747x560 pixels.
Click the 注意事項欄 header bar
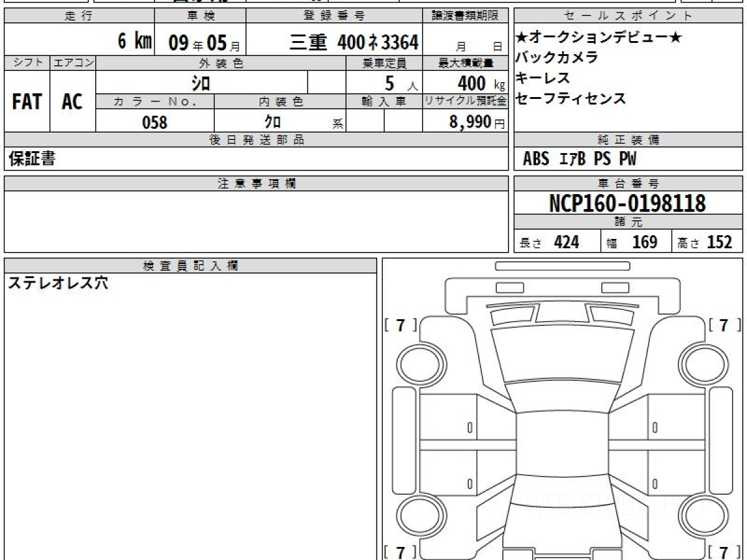coord(256,184)
